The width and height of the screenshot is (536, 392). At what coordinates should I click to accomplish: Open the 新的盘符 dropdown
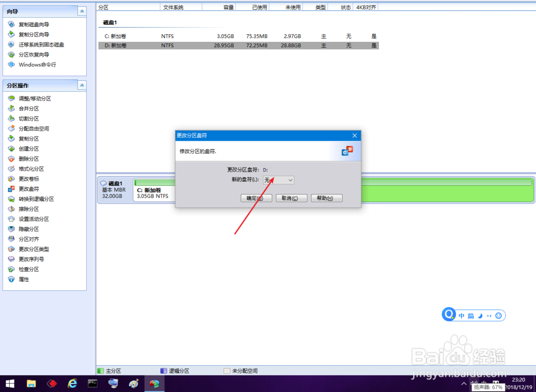pos(278,180)
